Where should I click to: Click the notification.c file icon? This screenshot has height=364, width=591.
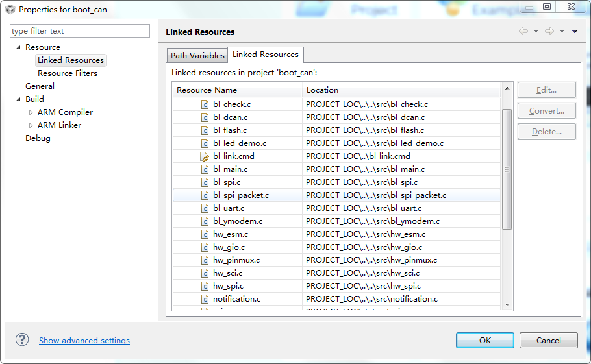coord(205,299)
